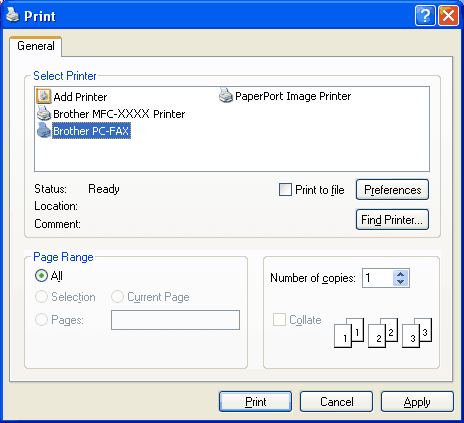The height and width of the screenshot is (423, 464).
Task: Decrease number of copies with down arrow
Action: point(401,282)
